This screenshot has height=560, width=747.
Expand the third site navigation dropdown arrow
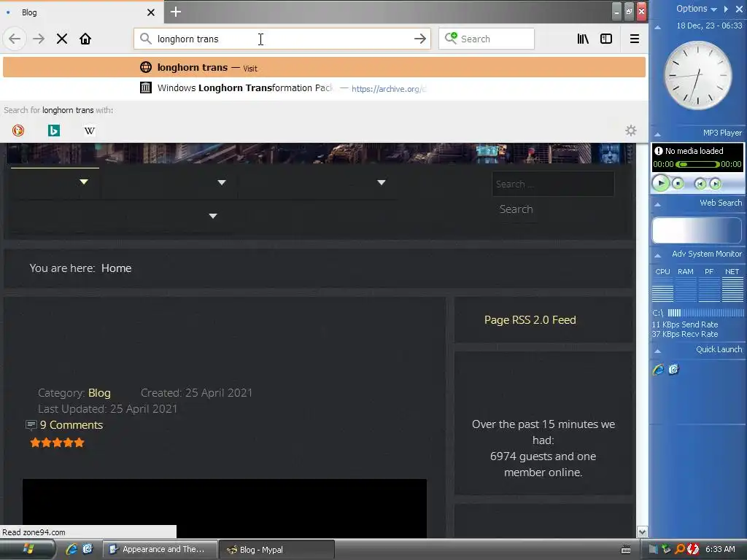[x=381, y=182]
